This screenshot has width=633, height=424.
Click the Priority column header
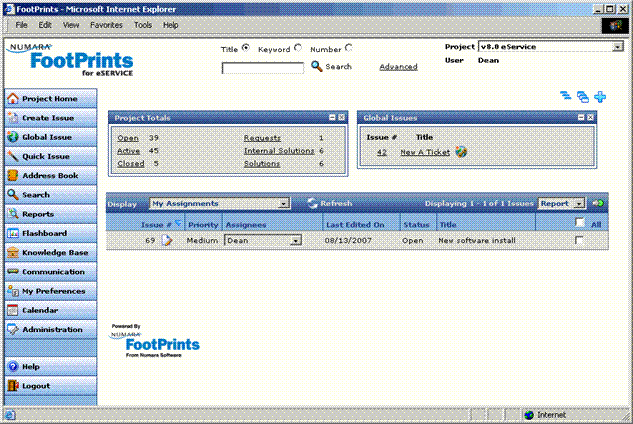click(x=203, y=225)
